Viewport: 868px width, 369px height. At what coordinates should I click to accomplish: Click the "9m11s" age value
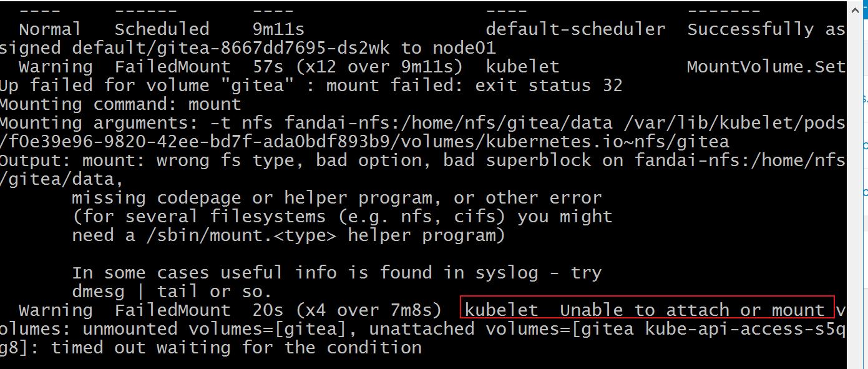(x=278, y=29)
